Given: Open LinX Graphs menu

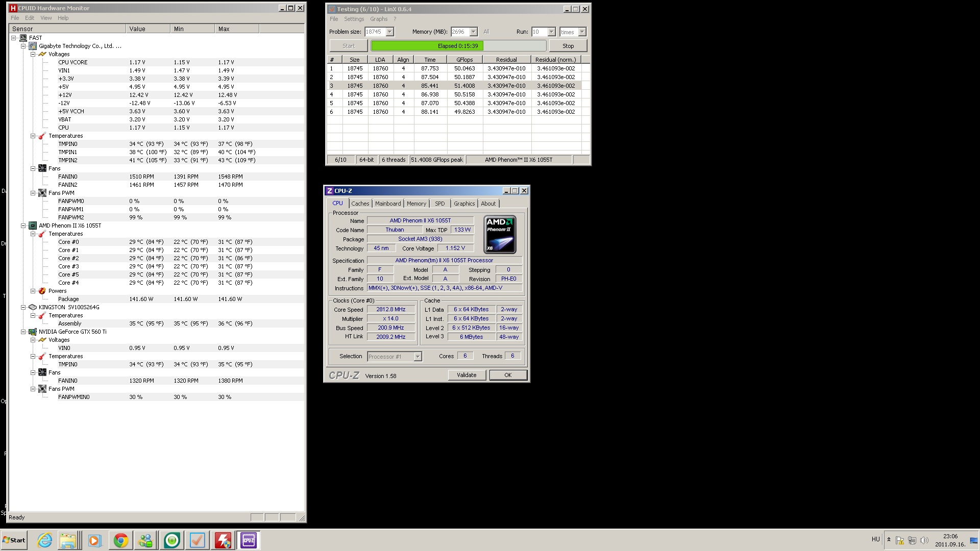Looking at the screenshot, I should pyautogui.click(x=379, y=19).
